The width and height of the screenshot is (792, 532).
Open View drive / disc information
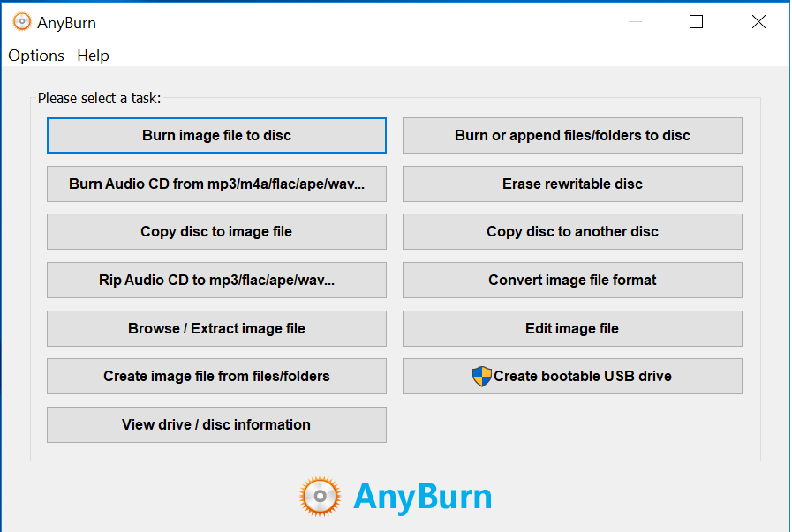coord(216,425)
